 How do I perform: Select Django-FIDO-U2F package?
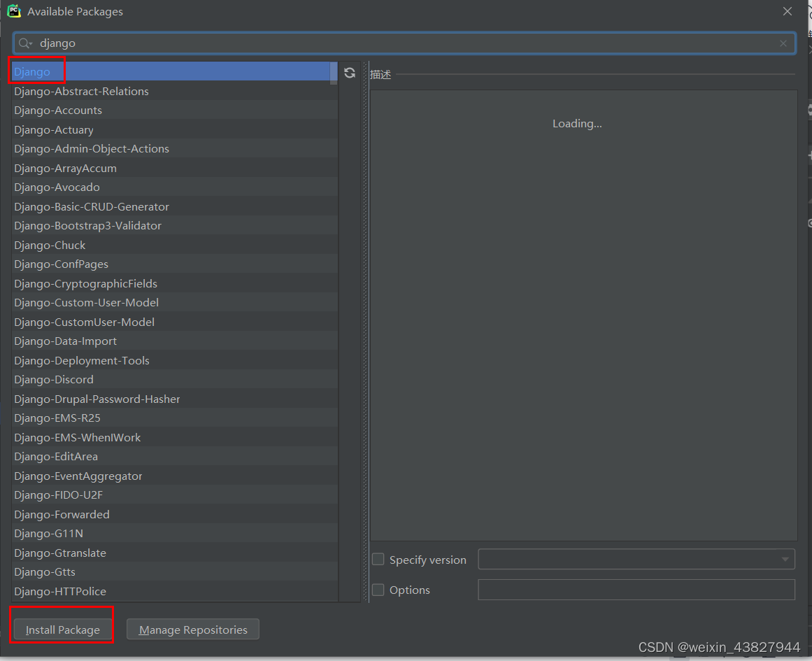pos(175,495)
